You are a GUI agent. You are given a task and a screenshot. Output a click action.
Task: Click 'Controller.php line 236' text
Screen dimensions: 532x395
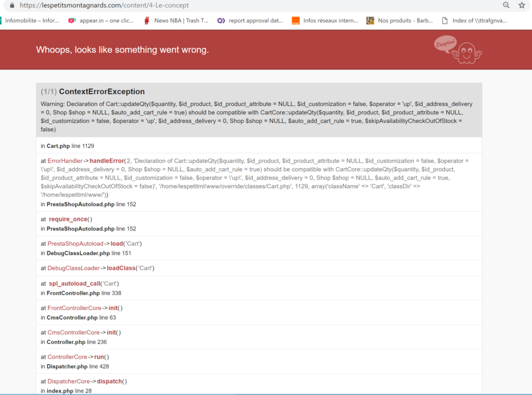[77, 342]
